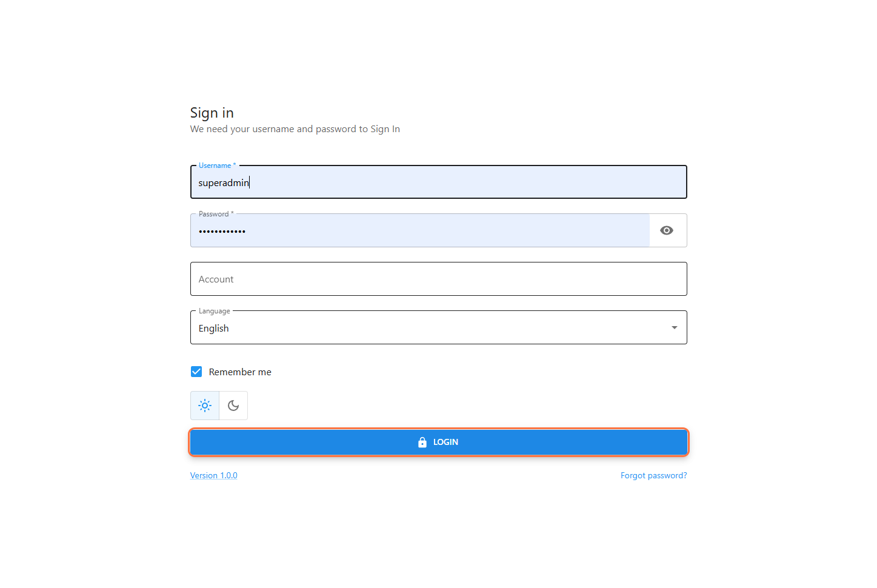Click the "Remember me" label text
This screenshot has height=588, width=877.
click(x=240, y=372)
